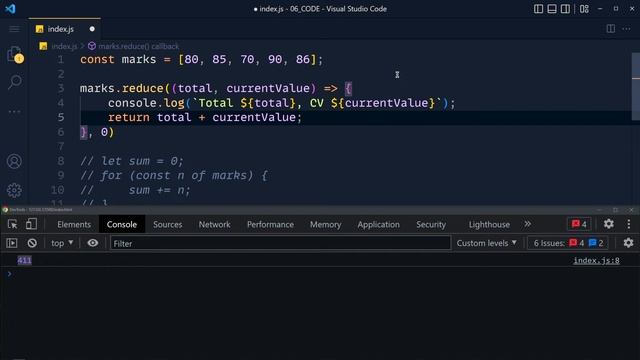Screen dimensions: 640x360
Task: Switch to the Performance tab
Action: pos(270,224)
